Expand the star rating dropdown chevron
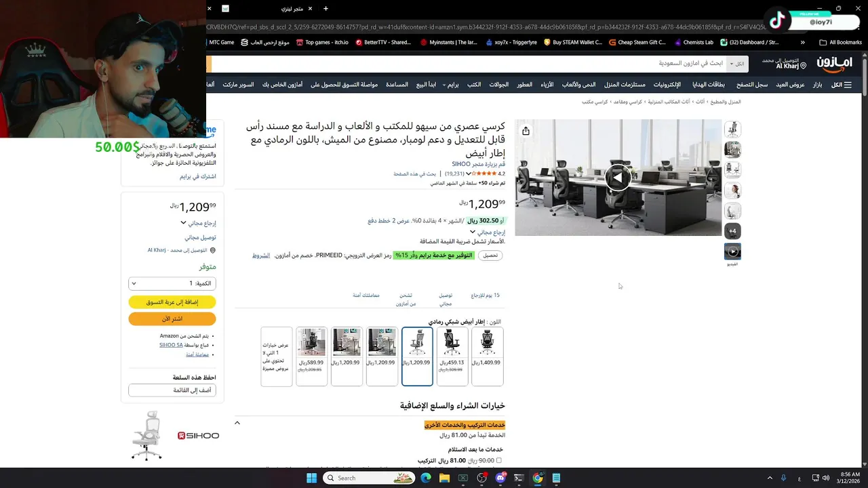This screenshot has height=488, width=868. 469,174
